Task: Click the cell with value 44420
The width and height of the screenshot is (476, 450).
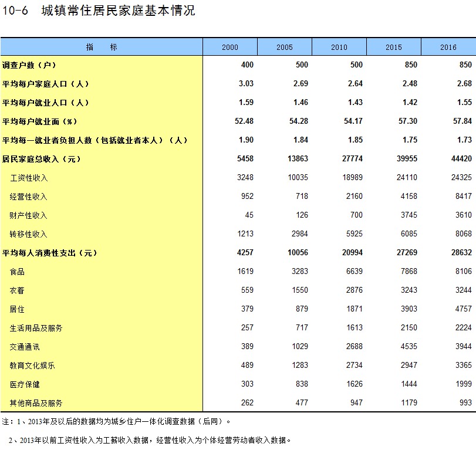Action: coord(461,159)
